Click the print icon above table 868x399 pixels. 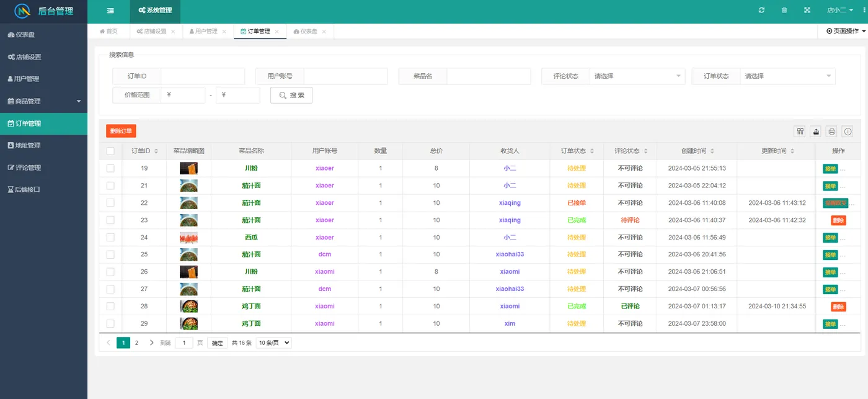point(832,132)
